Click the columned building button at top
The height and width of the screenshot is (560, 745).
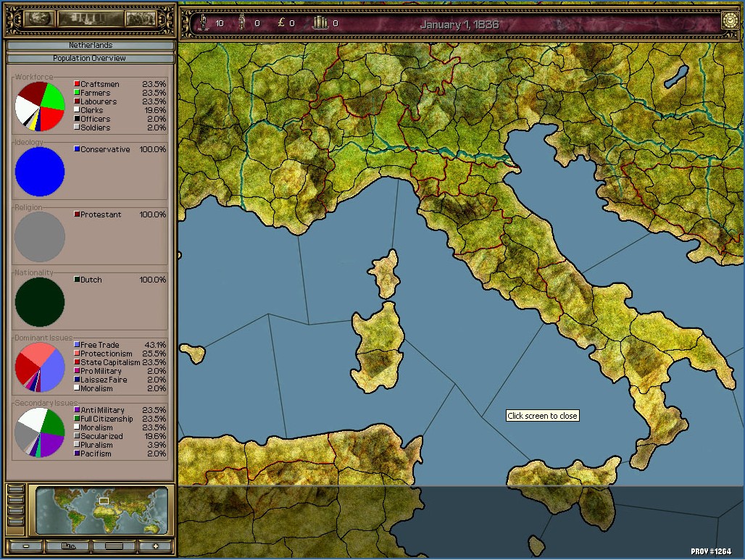pyautogui.click(x=89, y=20)
